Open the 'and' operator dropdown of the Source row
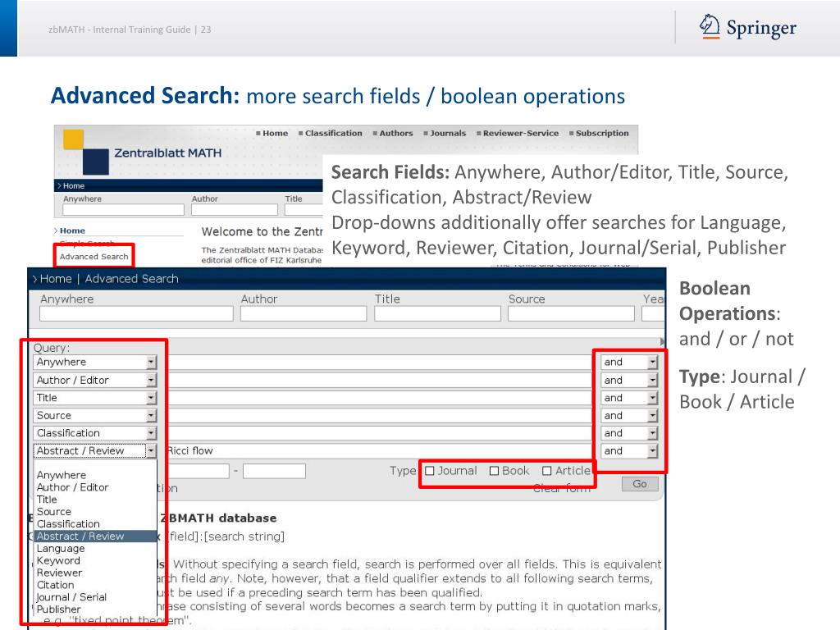840x630 pixels. click(629, 415)
